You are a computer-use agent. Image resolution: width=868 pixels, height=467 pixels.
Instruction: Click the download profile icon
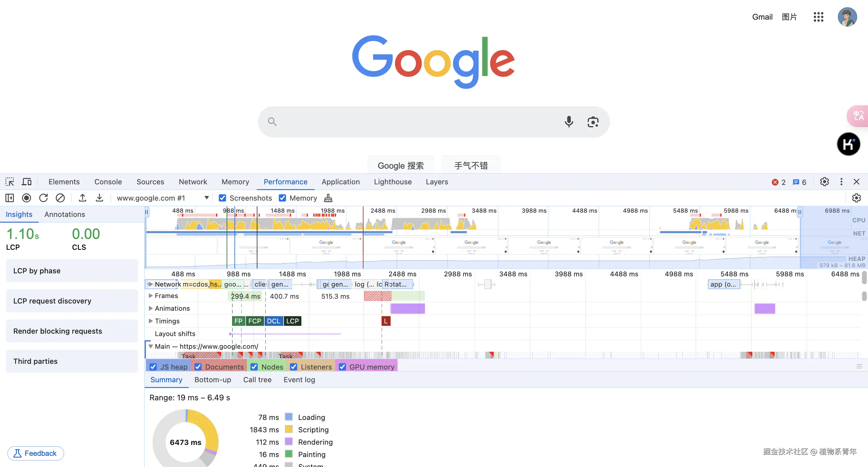tap(99, 198)
